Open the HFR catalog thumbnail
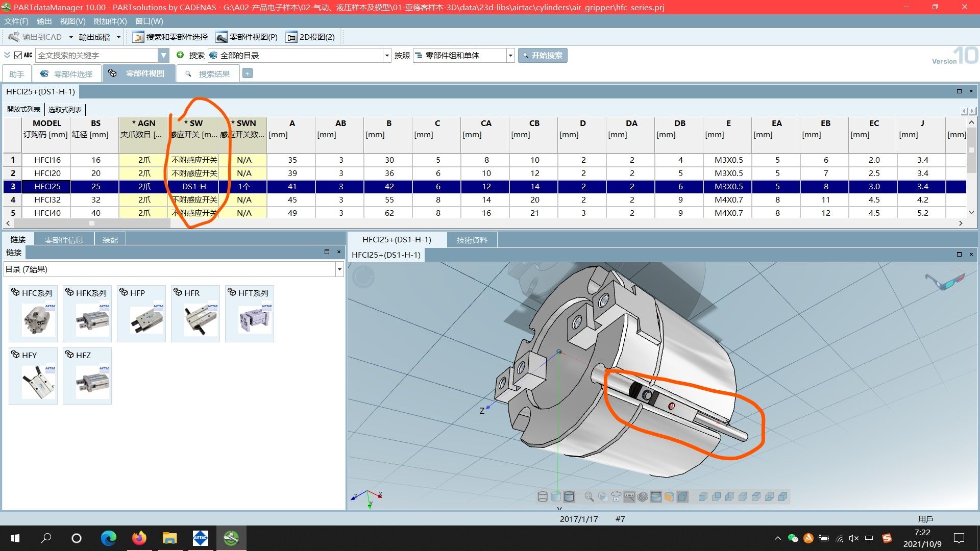The height and width of the screenshot is (551, 980). tap(195, 313)
